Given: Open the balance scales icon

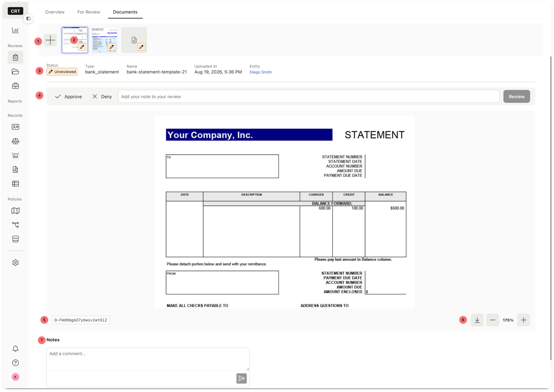Looking at the screenshot, I should pos(15,141).
